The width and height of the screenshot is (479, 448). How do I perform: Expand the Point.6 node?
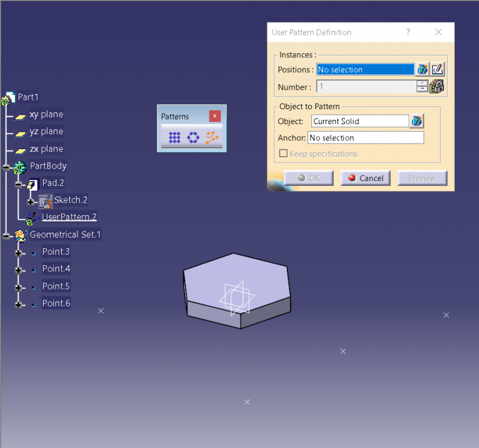[x=18, y=304]
